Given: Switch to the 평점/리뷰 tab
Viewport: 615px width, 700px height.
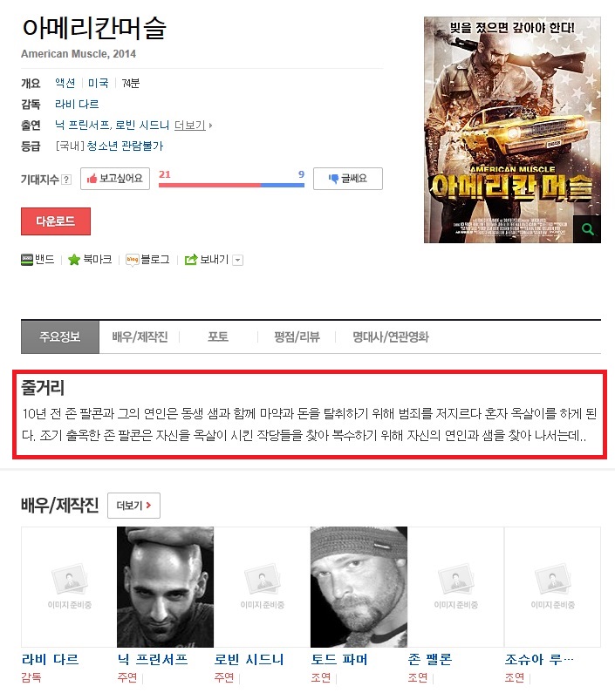Looking at the screenshot, I should point(297,336).
